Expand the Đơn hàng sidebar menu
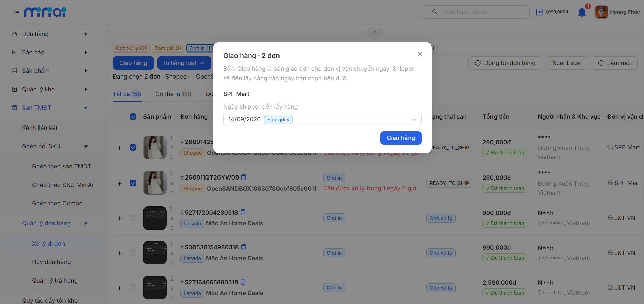The height and width of the screenshot is (304, 644). pyautogui.click(x=86, y=34)
